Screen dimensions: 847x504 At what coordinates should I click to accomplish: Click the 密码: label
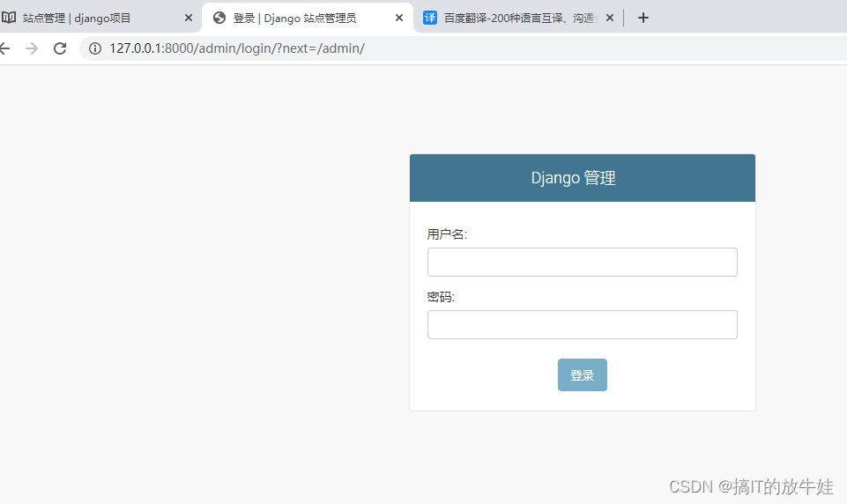(x=441, y=297)
